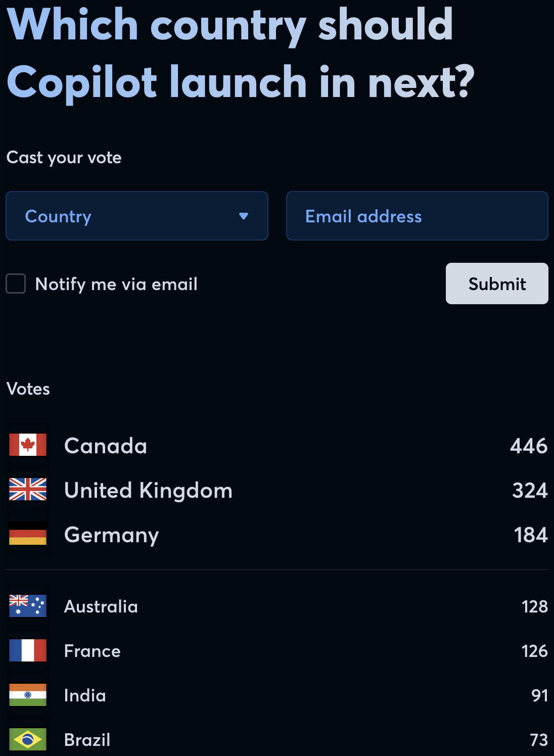Select the United Kingdom entry name
Viewport: 554px width, 756px height.
click(148, 490)
